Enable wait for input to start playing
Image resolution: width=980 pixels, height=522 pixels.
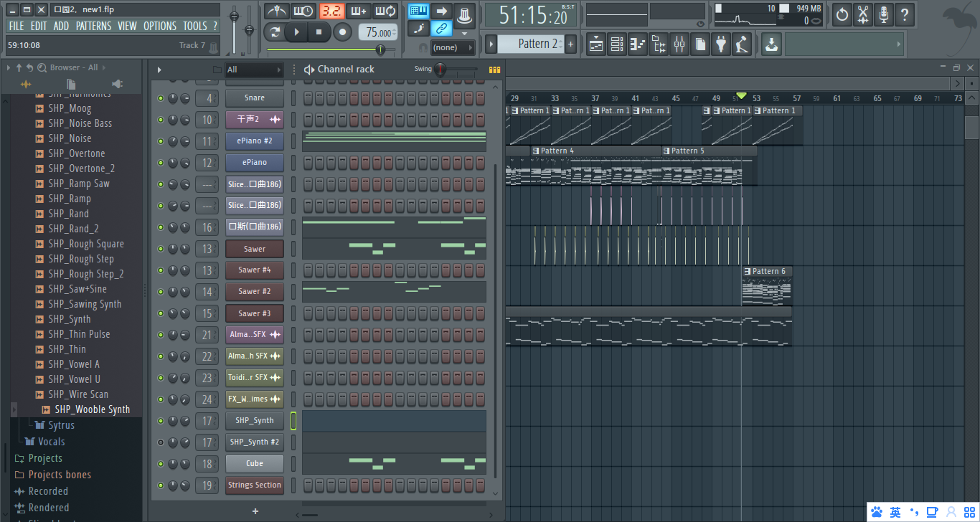303,11
